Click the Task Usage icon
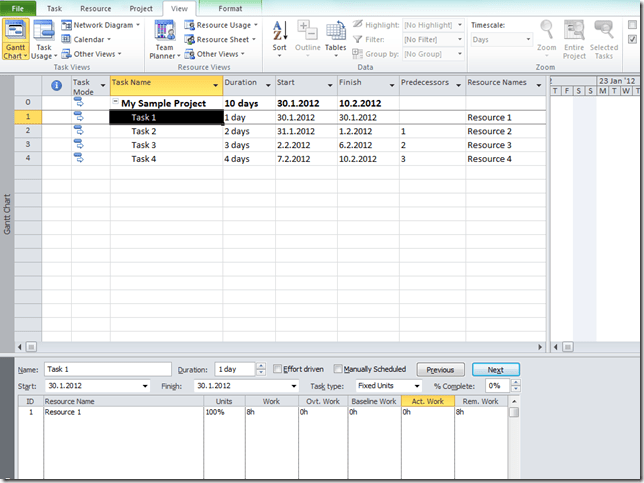Image resolution: width=644 pixels, height=483 pixels. click(44, 36)
